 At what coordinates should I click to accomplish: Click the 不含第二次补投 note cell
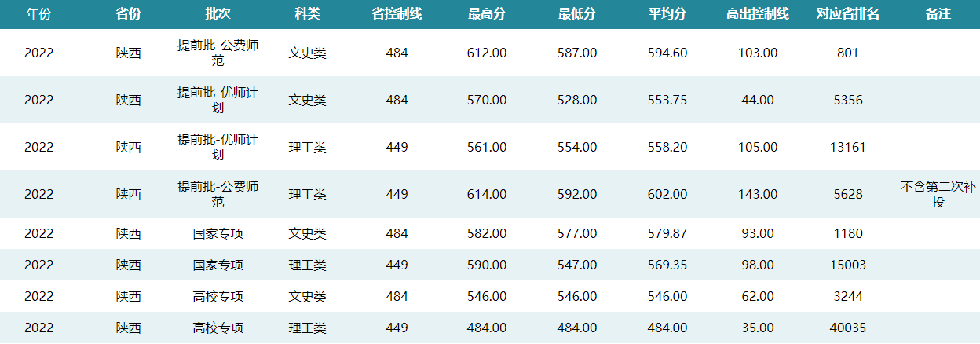938,194
